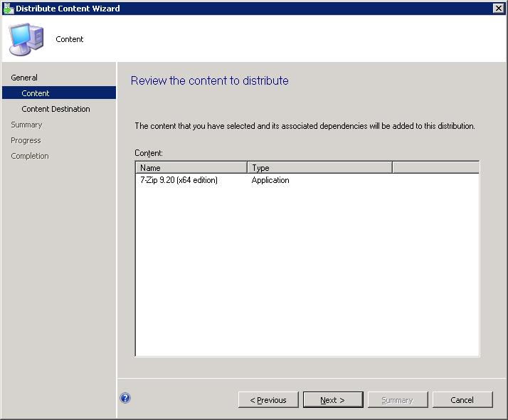Screen dimensions: 508x420
Task: Click the Distribute Content Wizard title bar icon
Action: click(8, 8)
